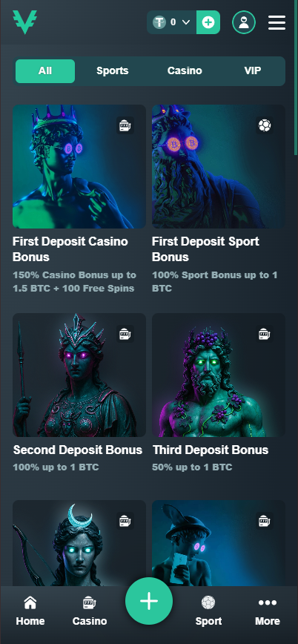Tap the Tether currency coin icon
The image size is (298, 644).
click(x=159, y=22)
